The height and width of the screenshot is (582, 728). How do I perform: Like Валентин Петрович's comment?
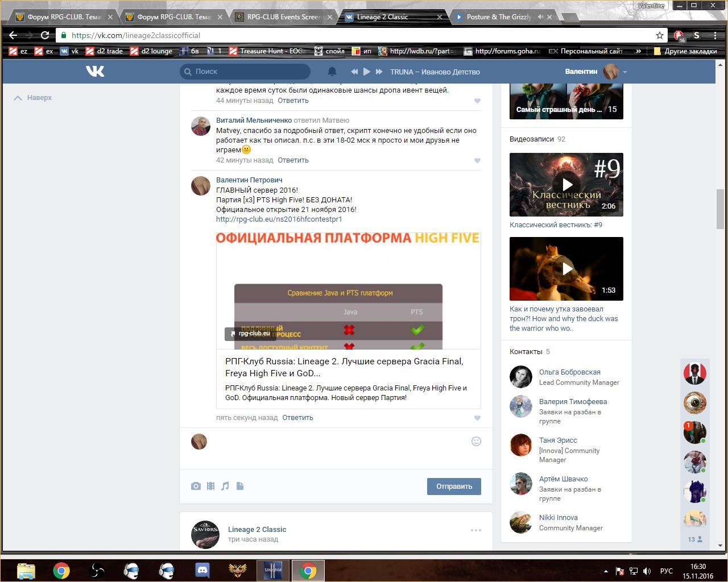point(477,418)
